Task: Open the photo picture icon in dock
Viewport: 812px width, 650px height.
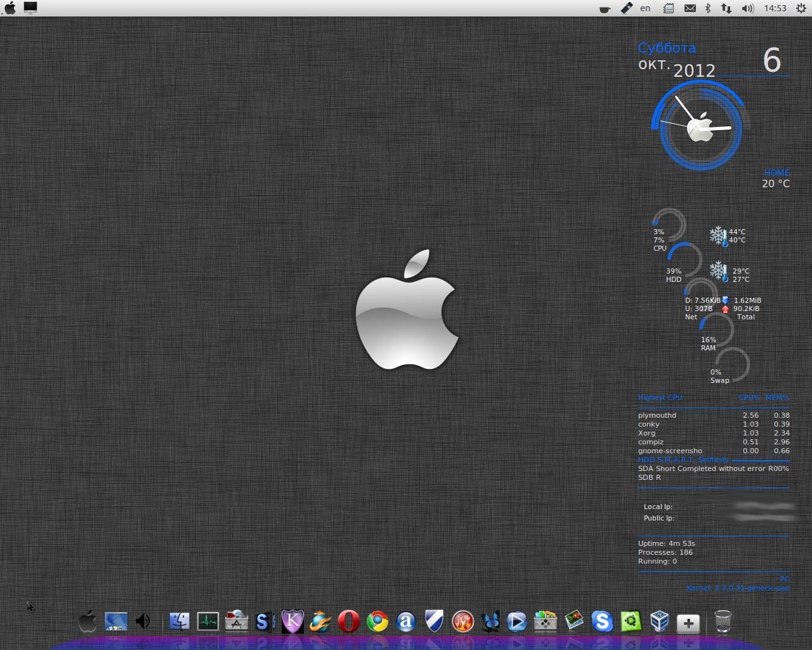Action: pos(574,620)
